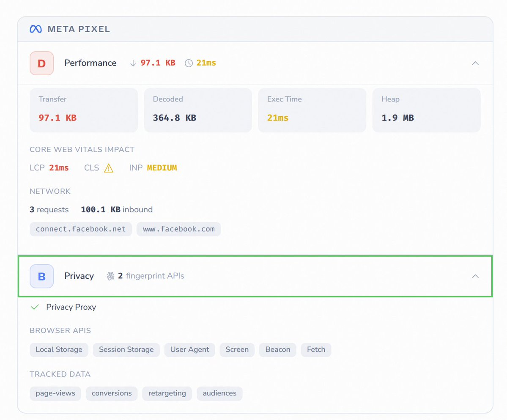Click the green checkmark beside Privacy Proxy
The width and height of the screenshot is (507, 420).
tap(35, 307)
